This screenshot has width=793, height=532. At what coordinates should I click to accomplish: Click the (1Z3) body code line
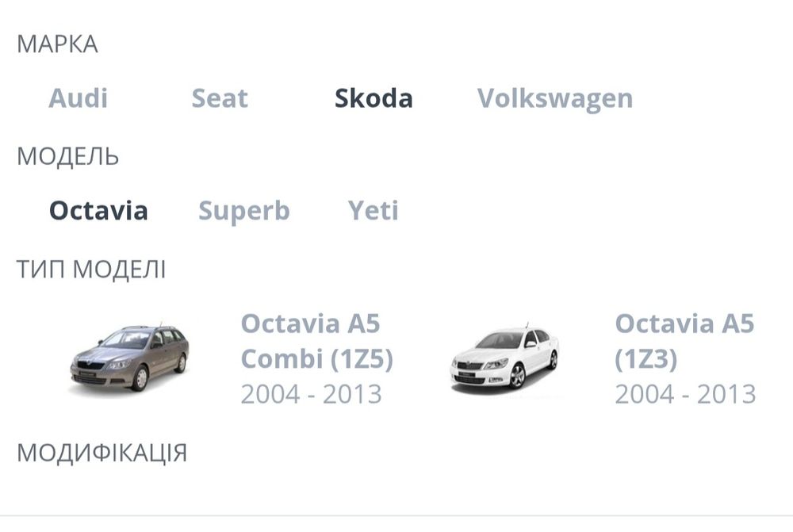pos(646,359)
